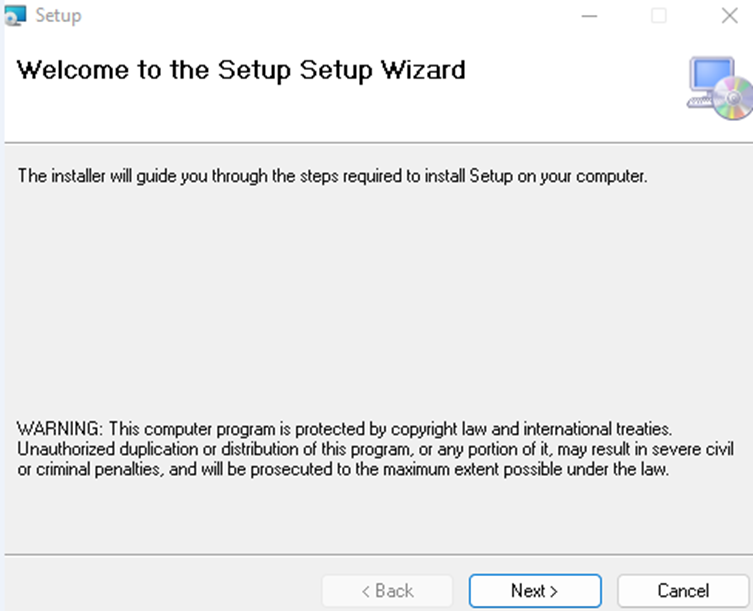
Task: Close the Setup window with the X
Action: tap(729, 16)
